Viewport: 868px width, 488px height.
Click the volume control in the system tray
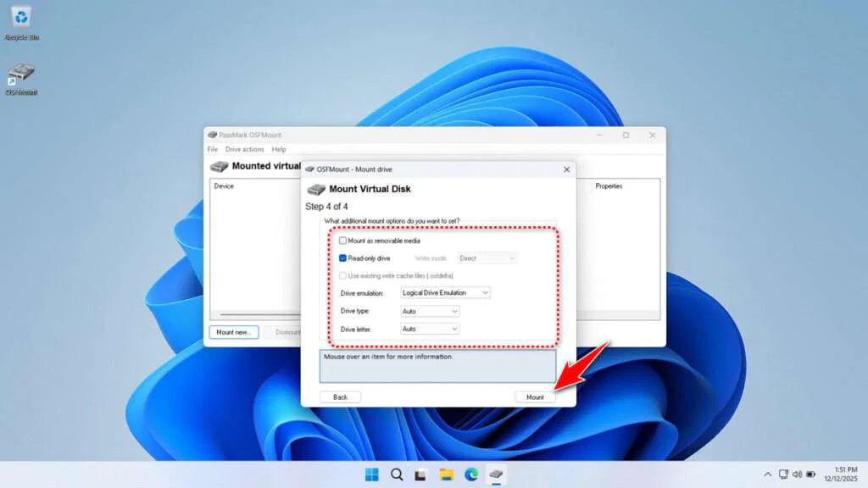pyautogui.click(x=797, y=475)
